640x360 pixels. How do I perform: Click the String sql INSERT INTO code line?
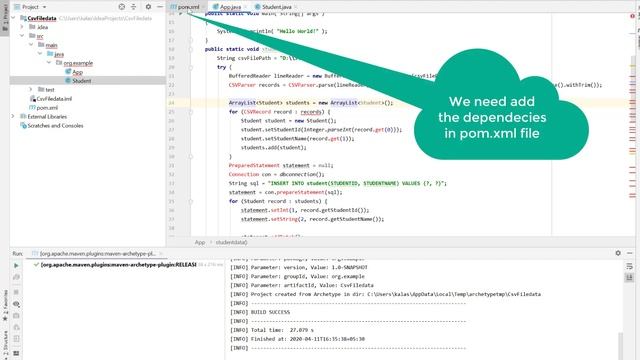point(338,183)
